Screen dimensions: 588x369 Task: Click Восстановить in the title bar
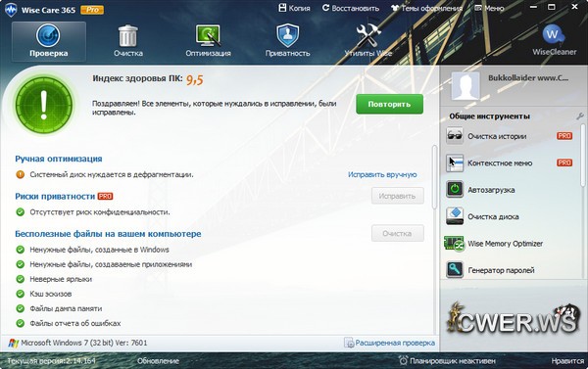351,8
